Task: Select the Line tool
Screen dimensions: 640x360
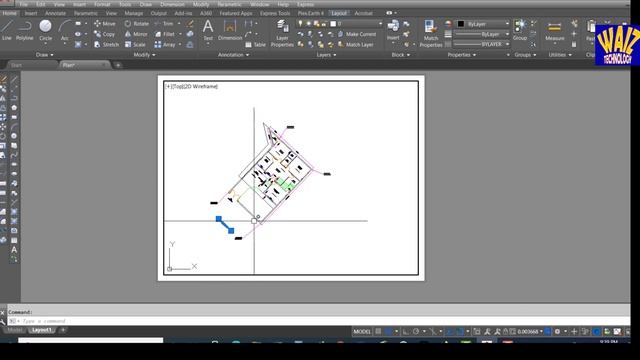Action: tap(7, 30)
